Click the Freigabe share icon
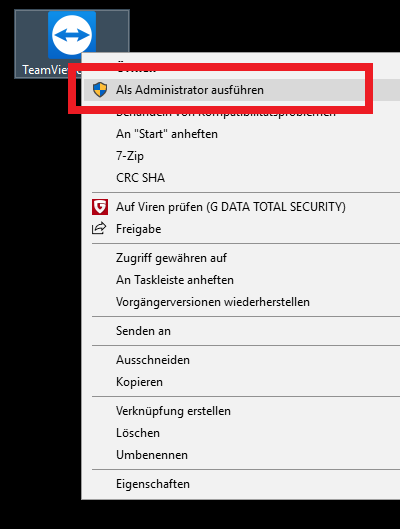This screenshot has width=400, height=529. coord(99,229)
